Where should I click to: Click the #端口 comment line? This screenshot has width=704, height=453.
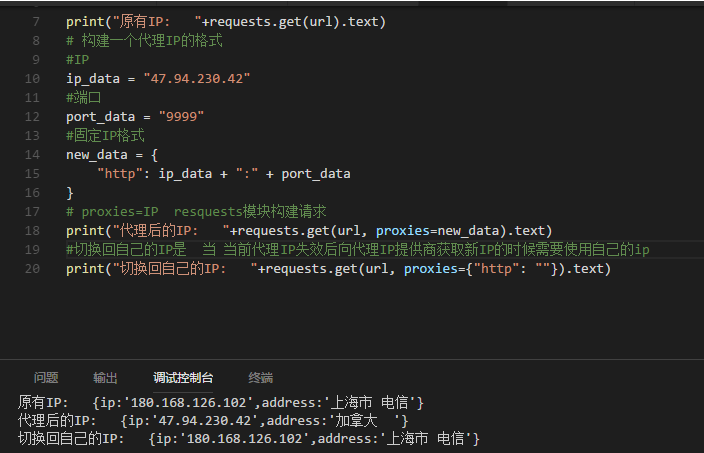pos(84,97)
